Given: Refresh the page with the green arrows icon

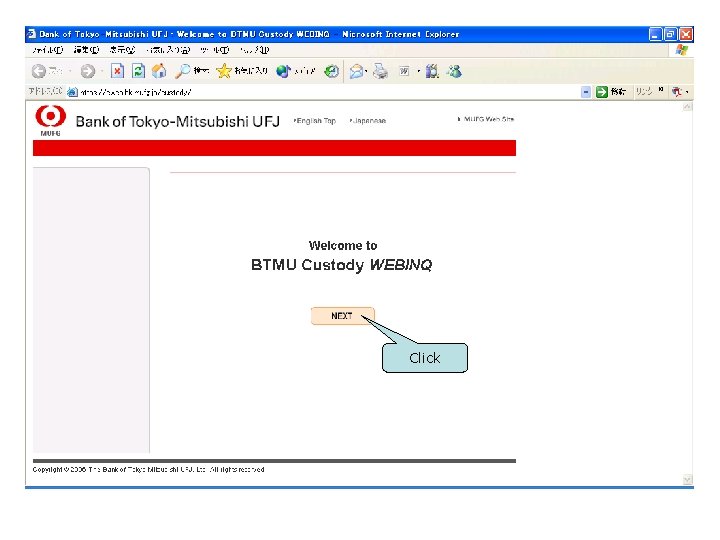Looking at the screenshot, I should tap(138, 71).
